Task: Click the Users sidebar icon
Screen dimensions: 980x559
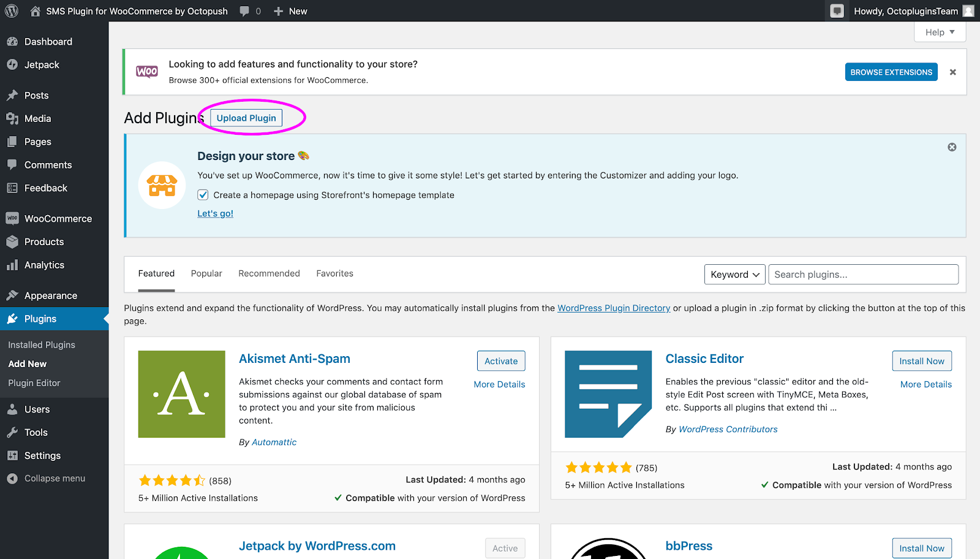Action: click(12, 409)
